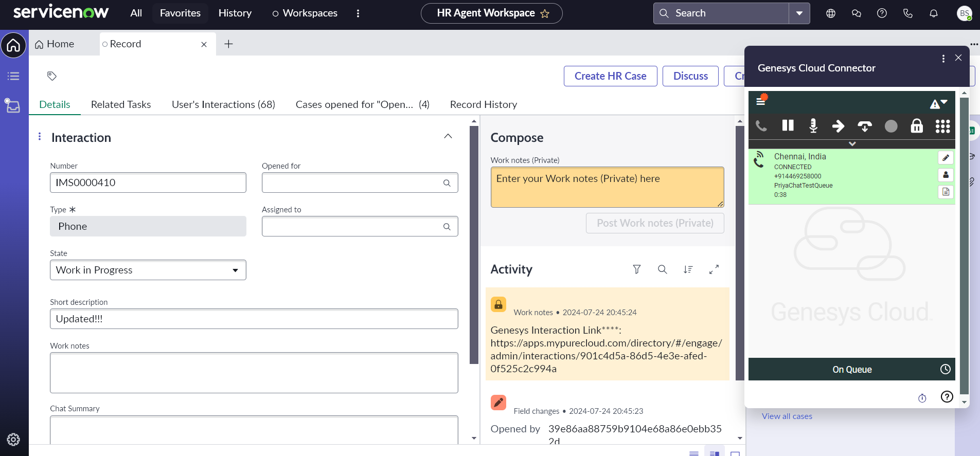Toggle secure pause lock
980x456 pixels.
[917, 126]
